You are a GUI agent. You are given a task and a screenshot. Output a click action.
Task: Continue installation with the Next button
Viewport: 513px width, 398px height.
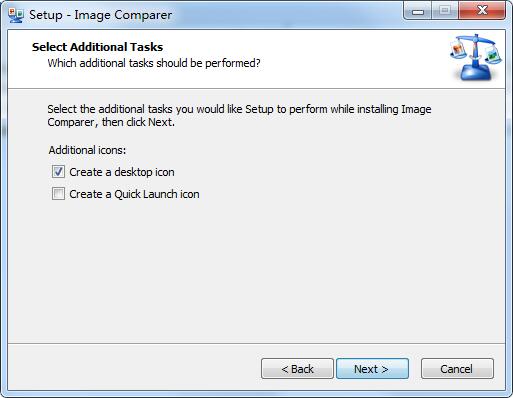[x=372, y=369]
